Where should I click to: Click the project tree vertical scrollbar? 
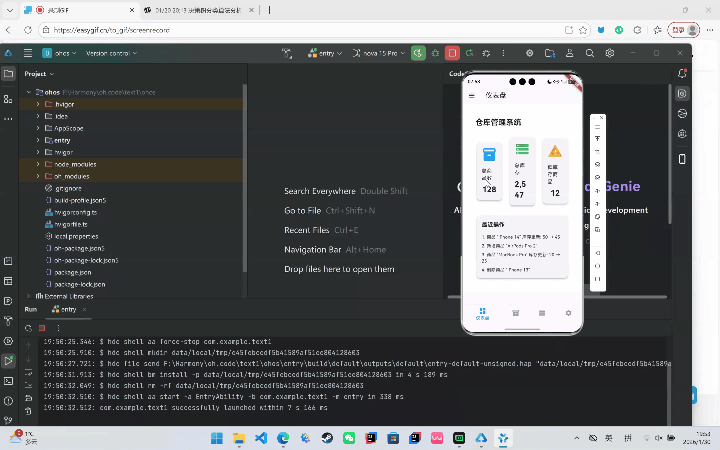coord(244,178)
